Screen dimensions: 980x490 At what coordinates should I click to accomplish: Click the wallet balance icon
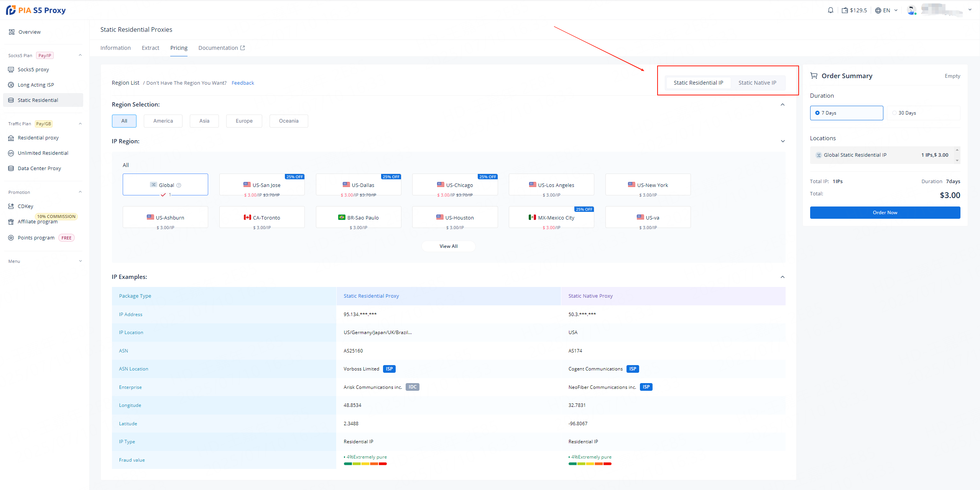(x=845, y=10)
